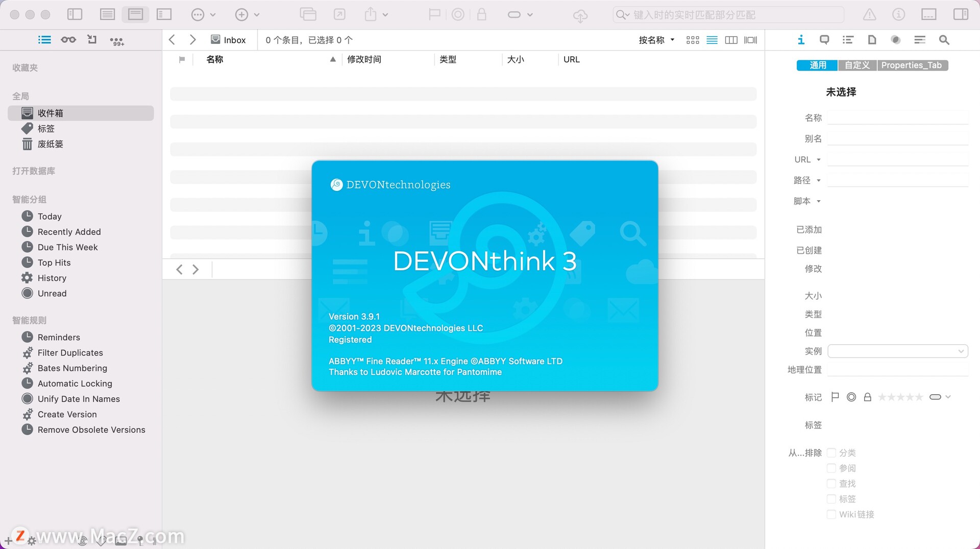This screenshot has width=980, height=549.
Task: Open inspector Table of Contents icon
Action: pos(848,40)
